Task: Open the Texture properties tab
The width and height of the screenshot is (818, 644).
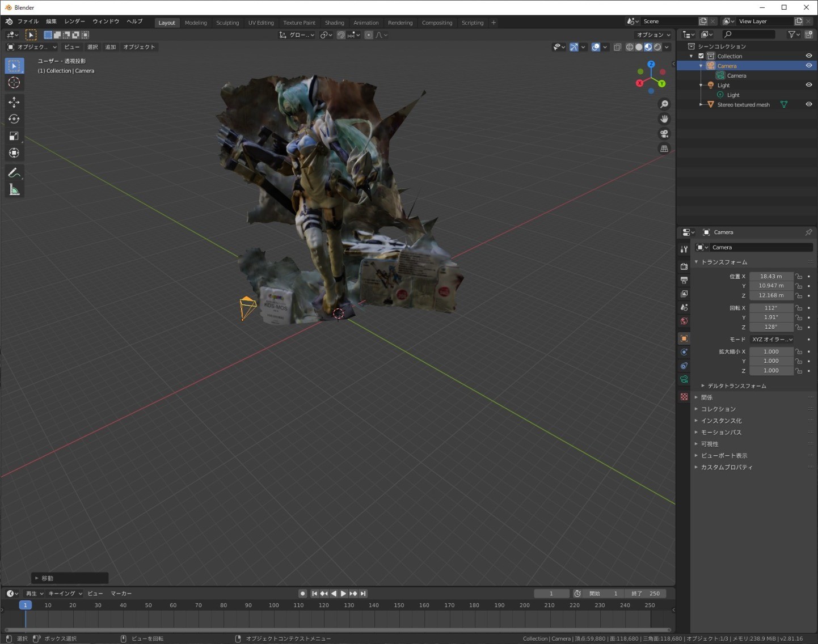Action: pos(684,397)
